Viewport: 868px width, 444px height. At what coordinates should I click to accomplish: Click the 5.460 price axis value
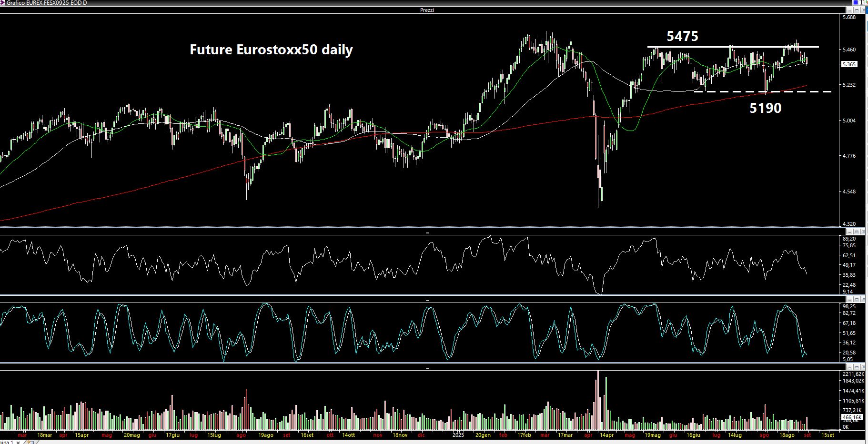click(849, 50)
